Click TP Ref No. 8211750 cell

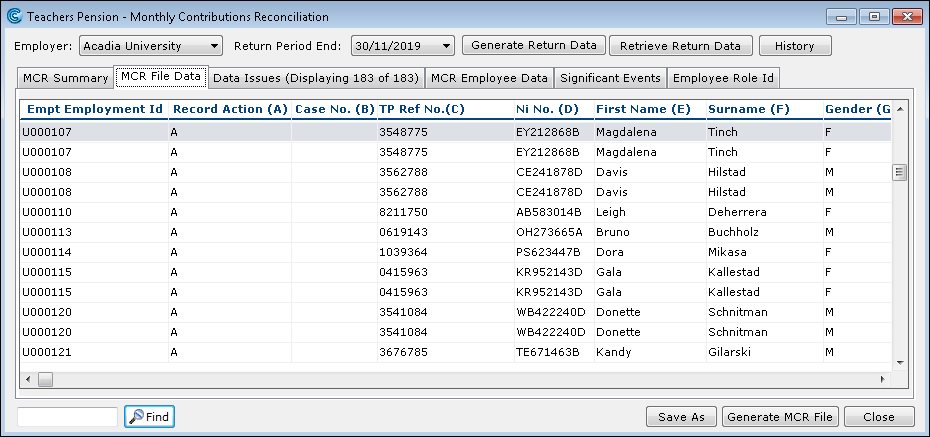446,212
